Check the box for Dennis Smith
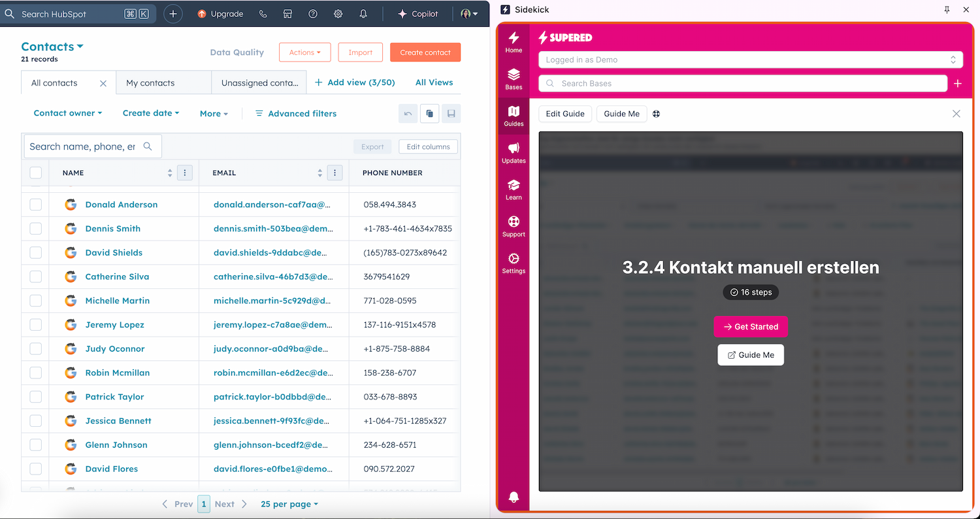Viewport: 980px width, 519px height. [x=35, y=229]
